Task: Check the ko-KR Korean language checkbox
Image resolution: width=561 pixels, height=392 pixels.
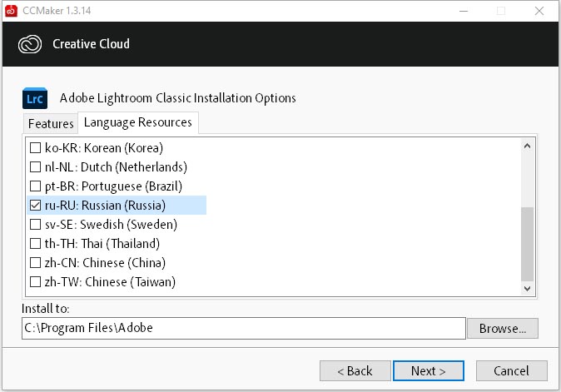Action: tap(35, 147)
